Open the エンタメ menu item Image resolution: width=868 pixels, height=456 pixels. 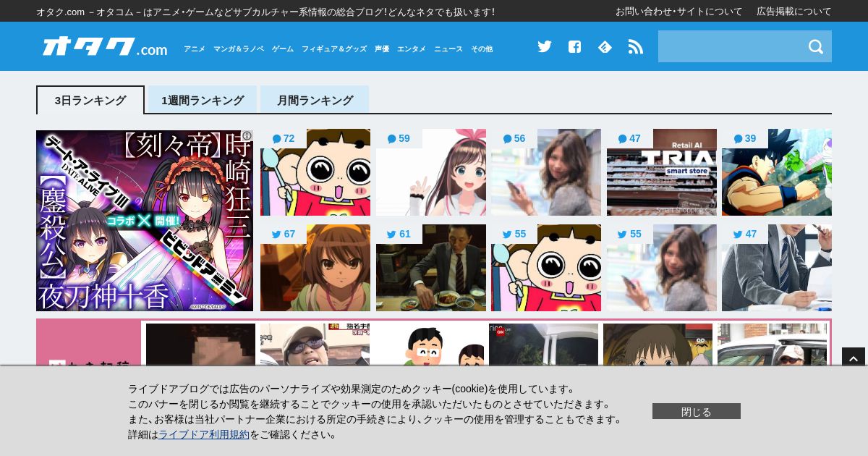pyautogui.click(x=412, y=48)
